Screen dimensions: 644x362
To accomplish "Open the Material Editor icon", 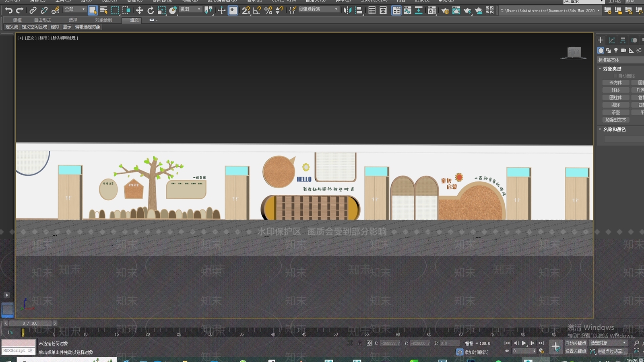I will [x=432, y=10].
